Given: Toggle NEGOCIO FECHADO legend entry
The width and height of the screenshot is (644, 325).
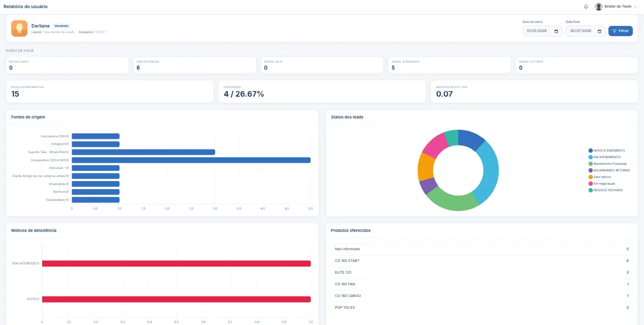Looking at the screenshot, I should 606,190.
